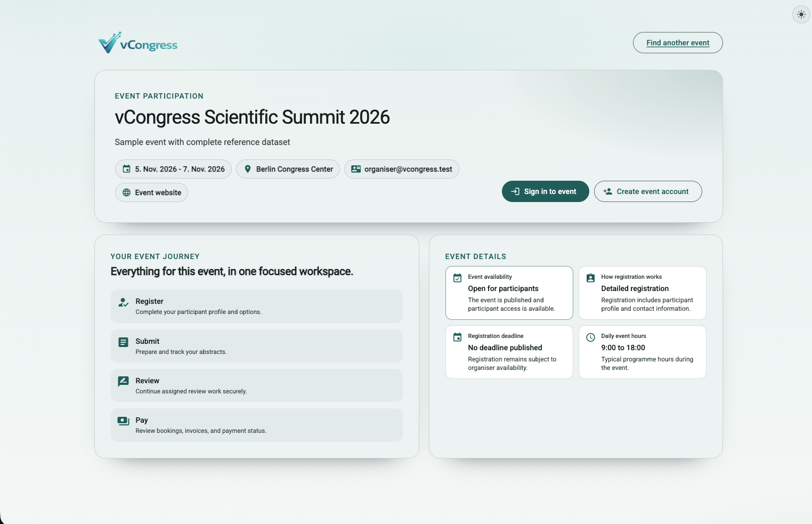Screen dimensions: 812x524
Task: Click the login arrow icon in Sign in button
Action: coord(515,191)
